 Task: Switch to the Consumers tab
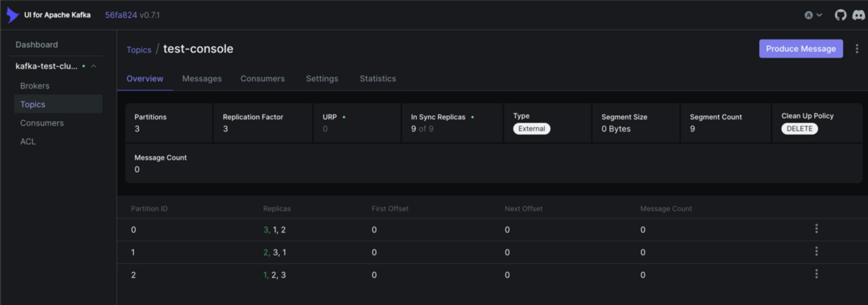tap(263, 79)
